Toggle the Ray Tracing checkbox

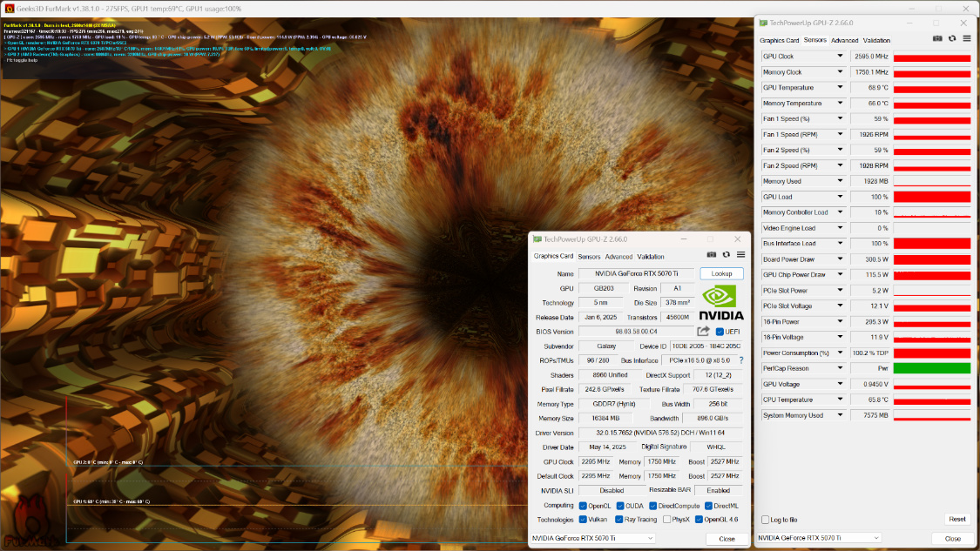point(618,519)
